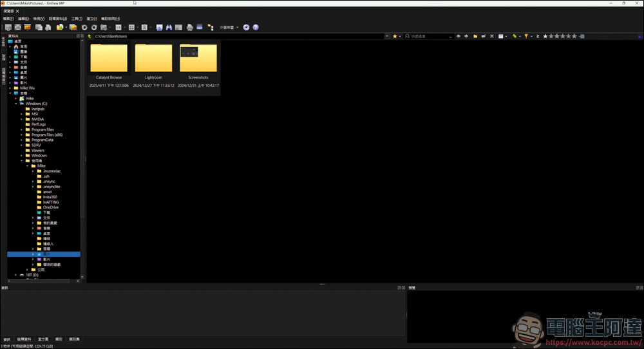Screen dimensions: 644x349
Task: Click the fullscreen view toolbar icon
Action: click(17, 27)
